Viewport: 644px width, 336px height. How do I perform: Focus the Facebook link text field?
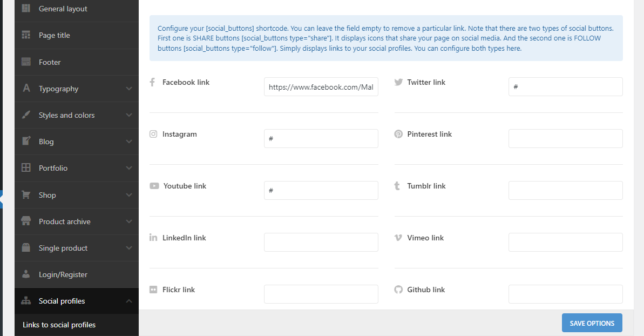321,86
